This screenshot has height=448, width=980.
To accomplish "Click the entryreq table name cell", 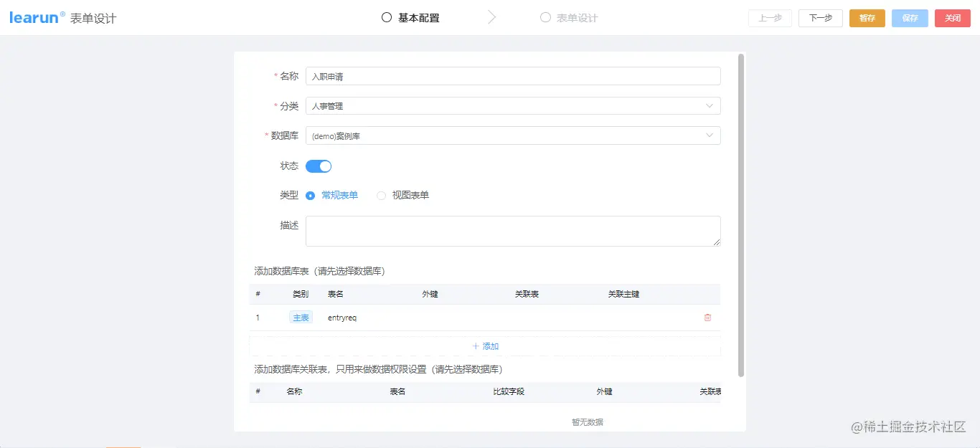I will [342, 318].
